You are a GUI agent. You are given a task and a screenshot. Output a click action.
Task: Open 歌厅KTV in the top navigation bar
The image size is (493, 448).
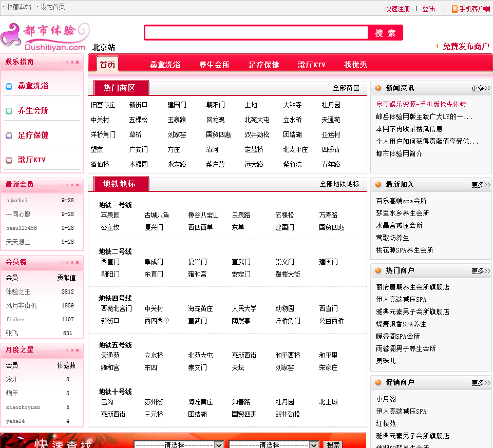tap(312, 65)
